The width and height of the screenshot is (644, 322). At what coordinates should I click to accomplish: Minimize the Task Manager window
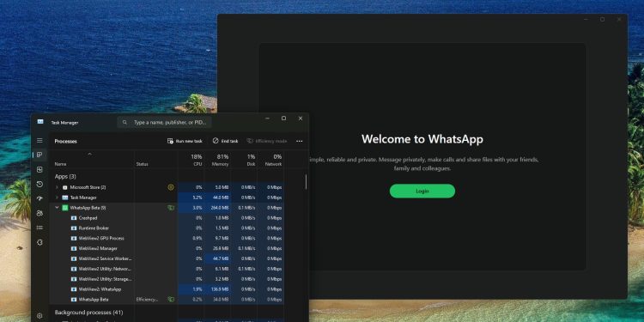[x=267, y=118]
